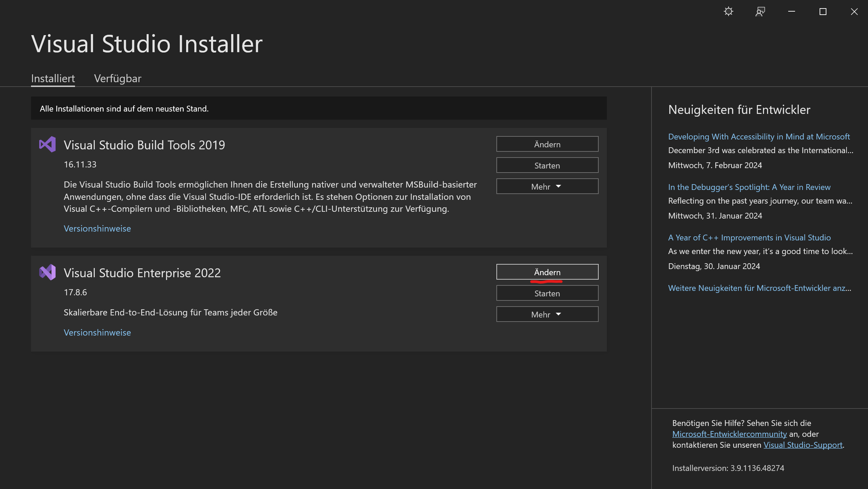Open 'A Year of C++ Improvements' article
Viewport: 868px width, 489px height.
(x=749, y=238)
